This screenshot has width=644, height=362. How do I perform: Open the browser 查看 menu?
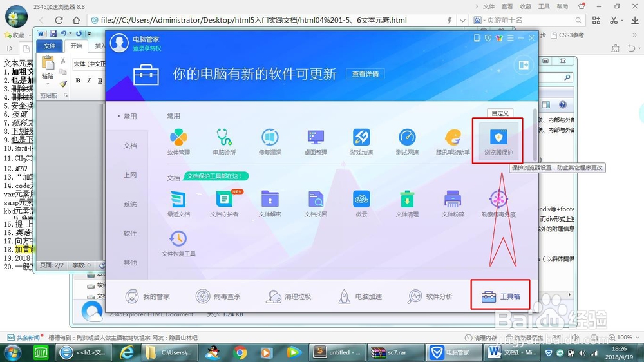[x=507, y=6]
